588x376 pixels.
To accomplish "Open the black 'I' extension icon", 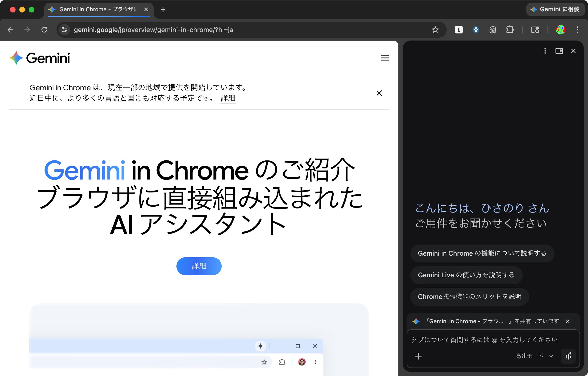I will click(459, 30).
